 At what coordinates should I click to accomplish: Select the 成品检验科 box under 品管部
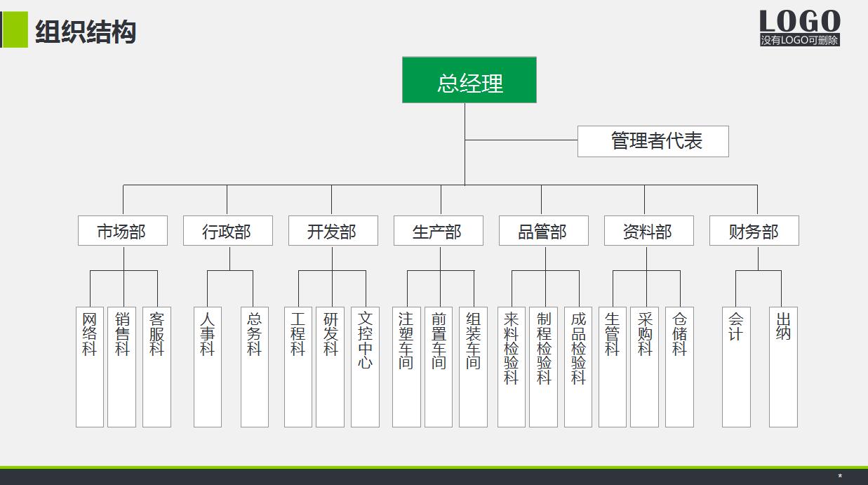pyautogui.click(x=577, y=366)
